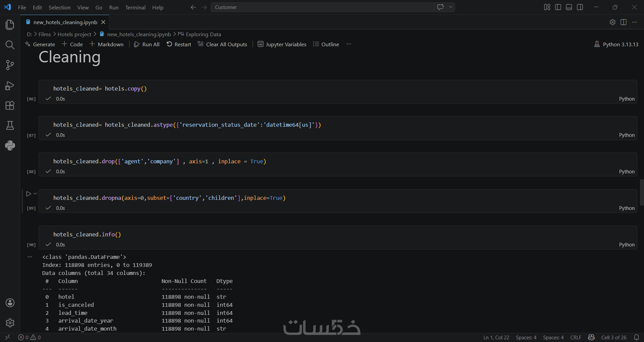644x342 pixels.
Task: Open the Source Control view
Action: 10,65
